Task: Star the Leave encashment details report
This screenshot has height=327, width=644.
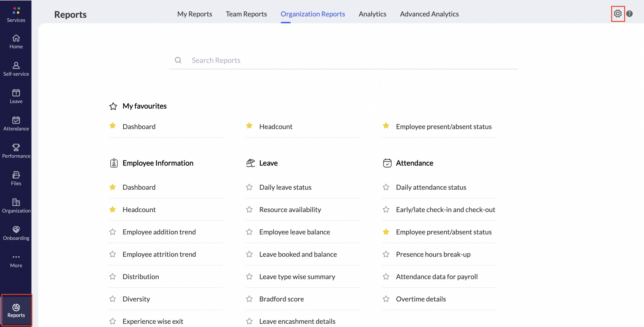Action: (x=249, y=321)
